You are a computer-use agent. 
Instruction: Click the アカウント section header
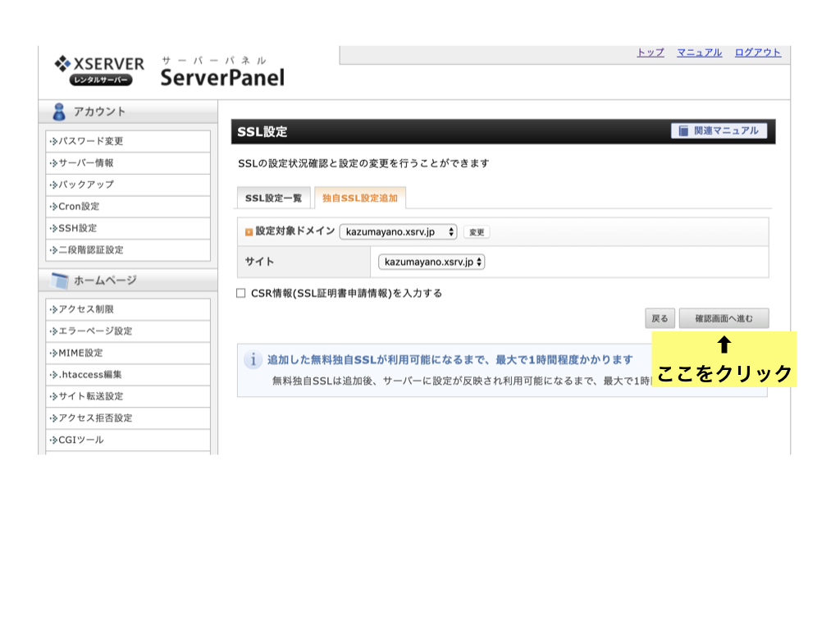128,112
